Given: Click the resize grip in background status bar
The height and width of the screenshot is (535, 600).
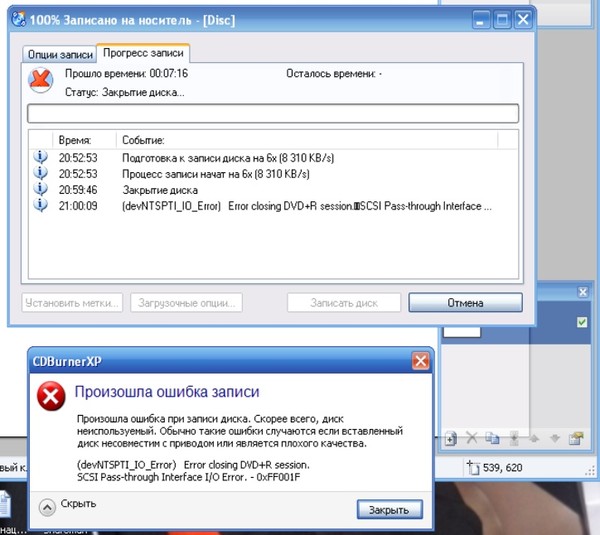Looking at the screenshot, I should (590, 471).
